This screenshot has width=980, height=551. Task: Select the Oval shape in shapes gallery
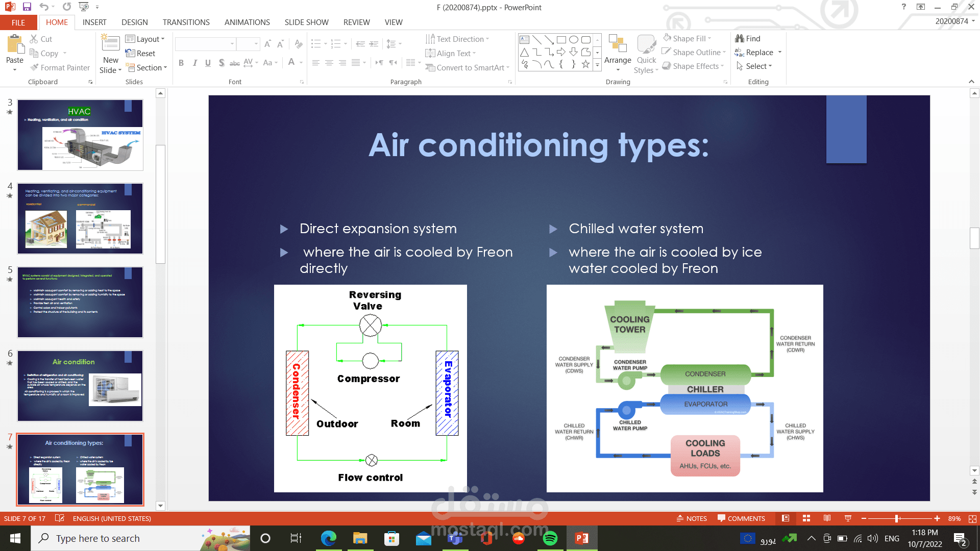pos(573,40)
